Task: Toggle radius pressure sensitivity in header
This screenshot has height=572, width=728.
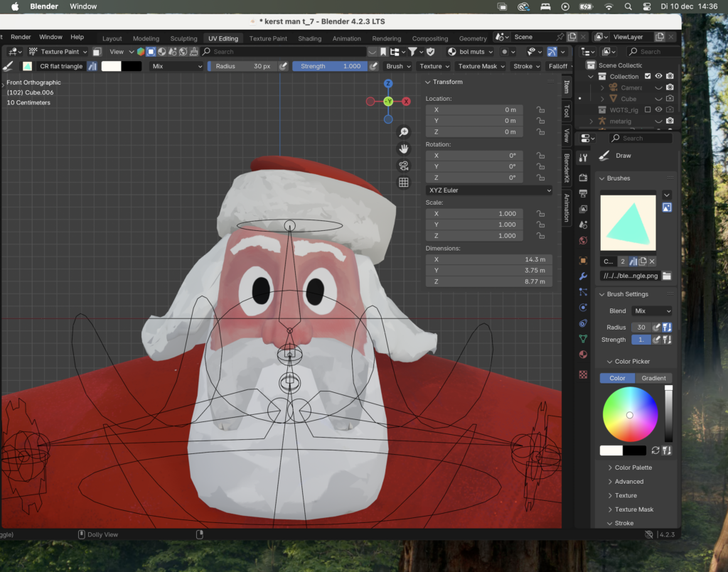Action: (x=283, y=66)
